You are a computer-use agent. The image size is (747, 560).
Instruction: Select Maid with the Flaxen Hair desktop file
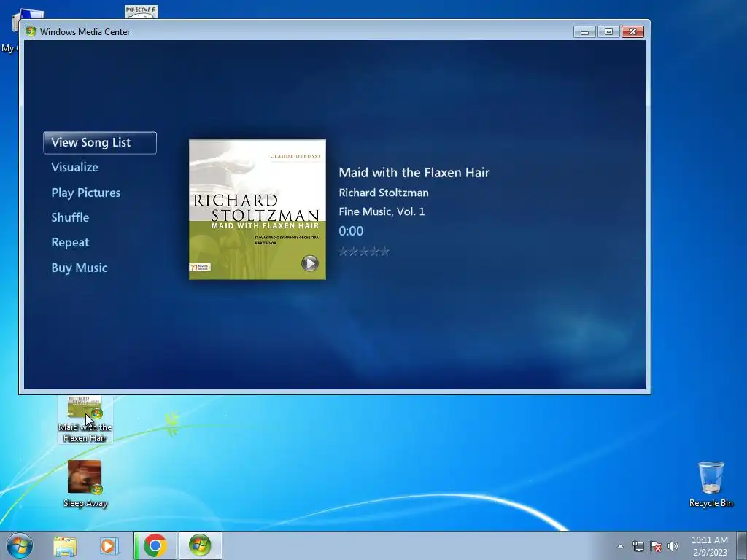(x=85, y=419)
